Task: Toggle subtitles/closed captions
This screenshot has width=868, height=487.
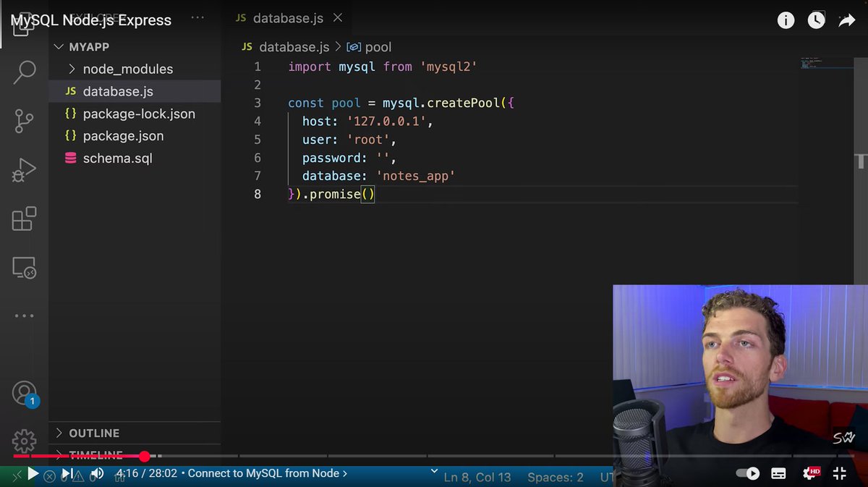Action: click(778, 473)
